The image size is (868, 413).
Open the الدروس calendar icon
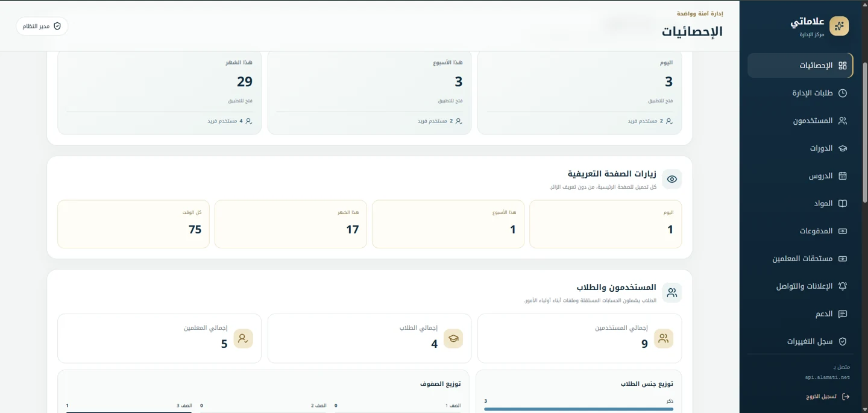pos(843,176)
